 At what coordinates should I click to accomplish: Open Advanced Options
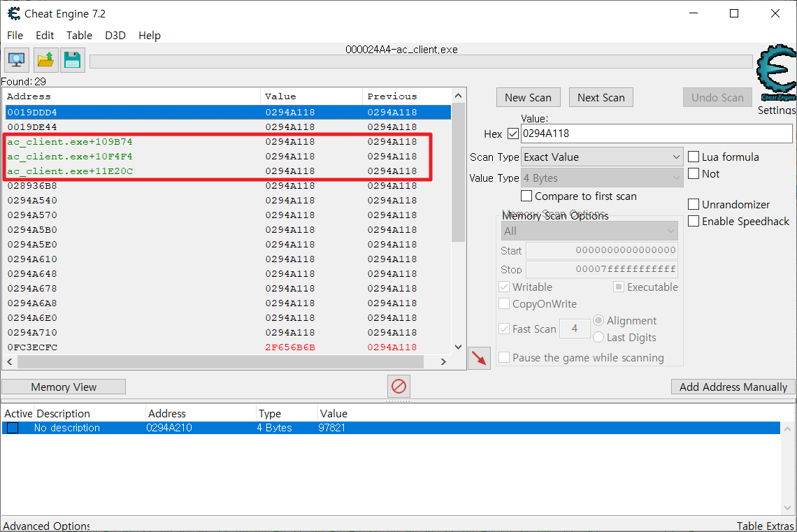coord(46,526)
